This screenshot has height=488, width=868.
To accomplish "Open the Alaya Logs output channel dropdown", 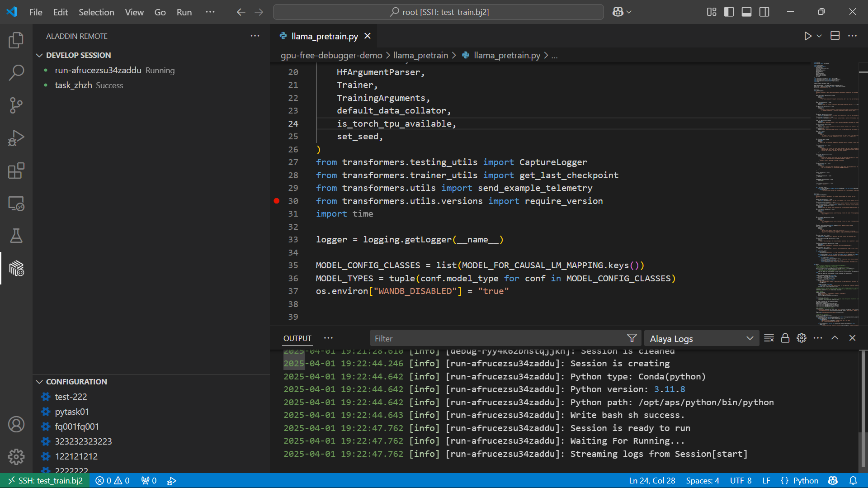I will click(701, 338).
